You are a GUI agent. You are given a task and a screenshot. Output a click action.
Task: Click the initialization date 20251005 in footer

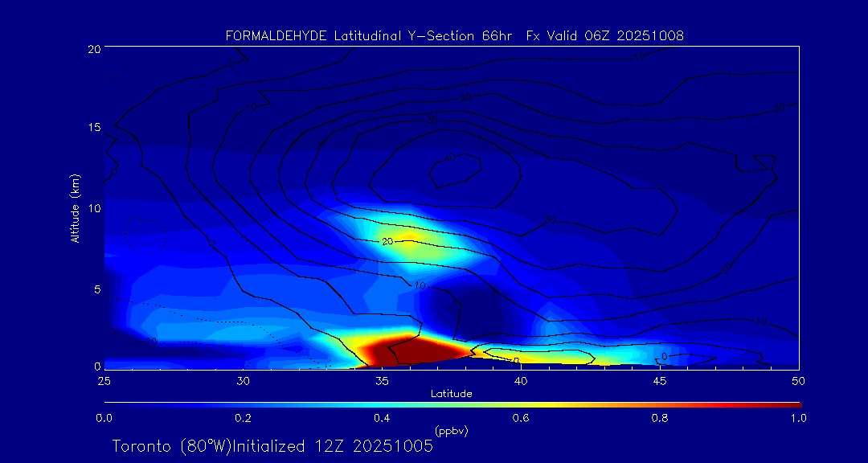(391, 446)
